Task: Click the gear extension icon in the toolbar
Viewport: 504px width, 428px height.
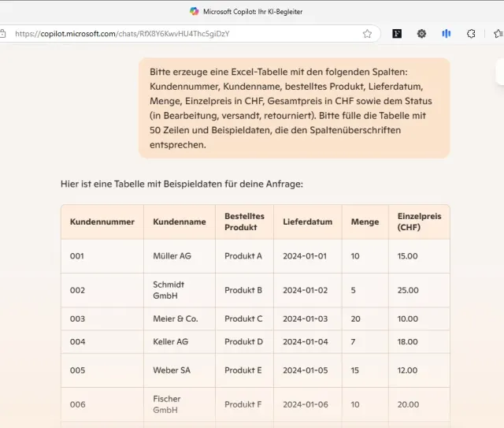Action: pyautogui.click(x=421, y=34)
